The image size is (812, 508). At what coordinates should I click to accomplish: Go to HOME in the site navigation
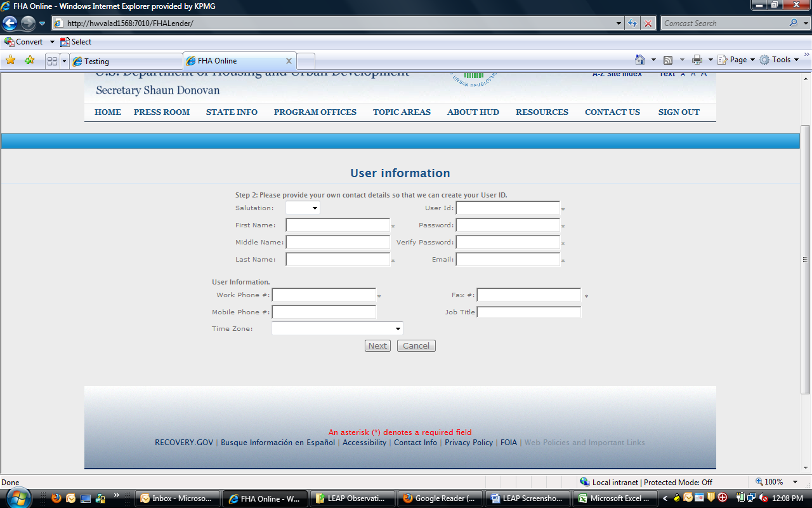click(x=108, y=112)
